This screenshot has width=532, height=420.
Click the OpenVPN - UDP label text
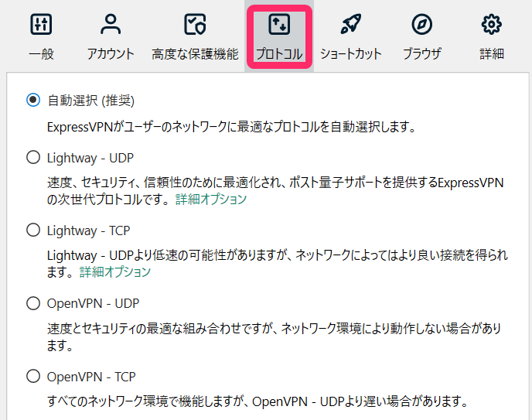[93, 304]
